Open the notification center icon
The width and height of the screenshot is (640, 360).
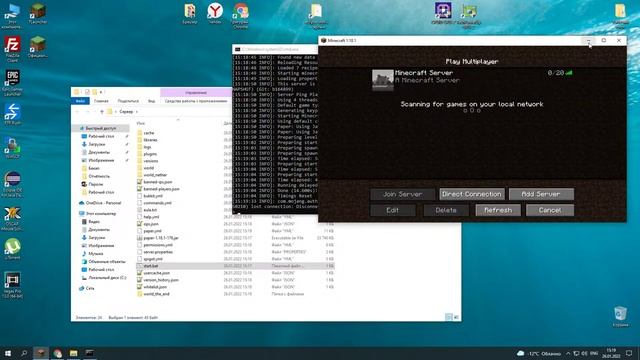[629, 353]
